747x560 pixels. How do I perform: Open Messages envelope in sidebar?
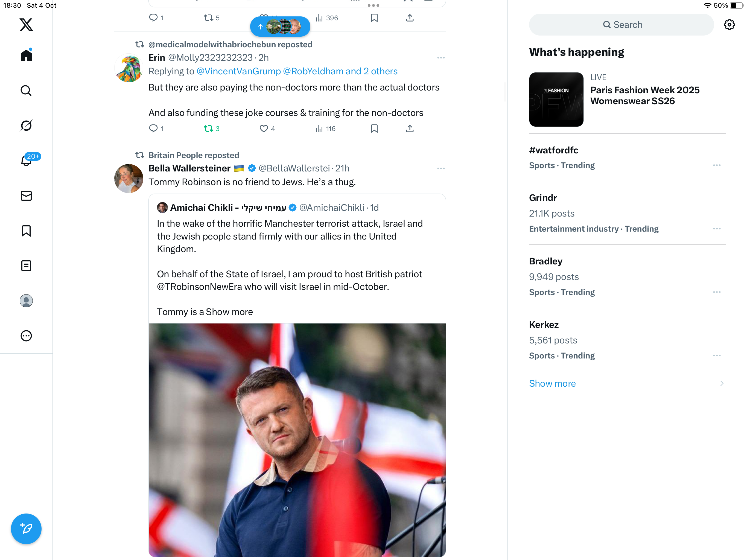pos(26,196)
